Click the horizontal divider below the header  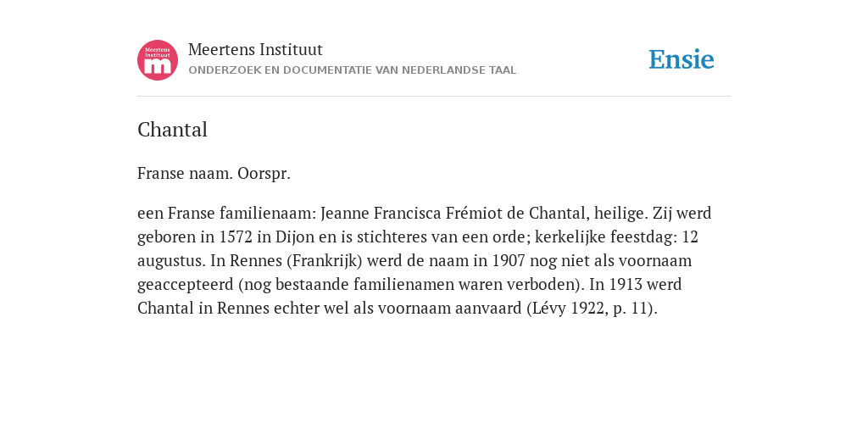(434, 97)
